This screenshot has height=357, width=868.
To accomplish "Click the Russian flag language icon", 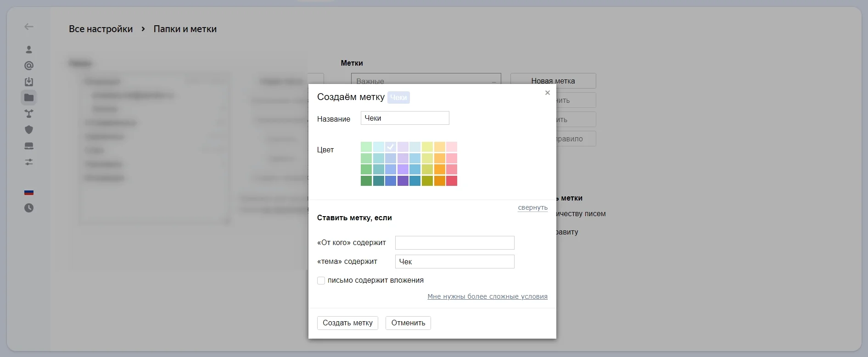I will pos(29,192).
